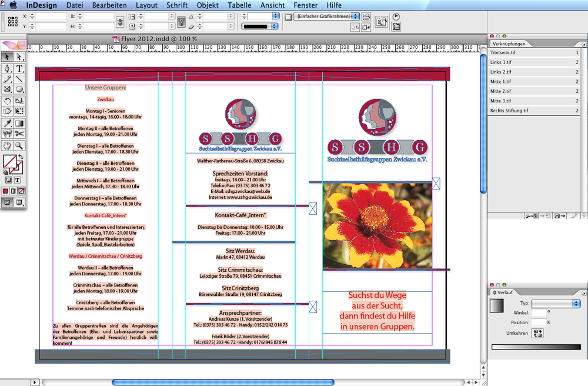The width and height of the screenshot is (588, 386).
Task: Activate the Scissors tool
Action: (x=19, y=134)
